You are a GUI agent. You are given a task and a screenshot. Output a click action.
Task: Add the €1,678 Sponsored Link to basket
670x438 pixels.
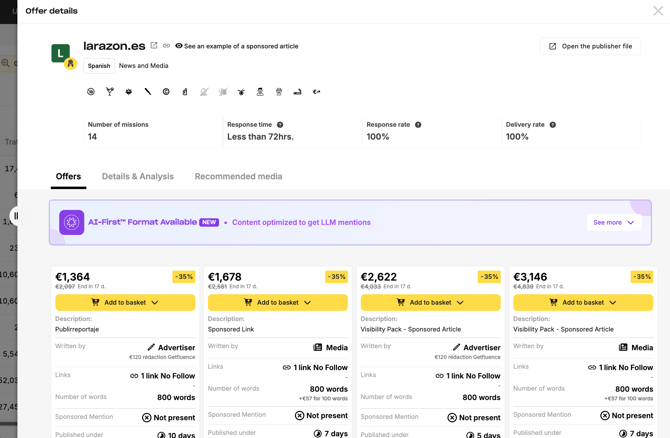click(278, 302)
